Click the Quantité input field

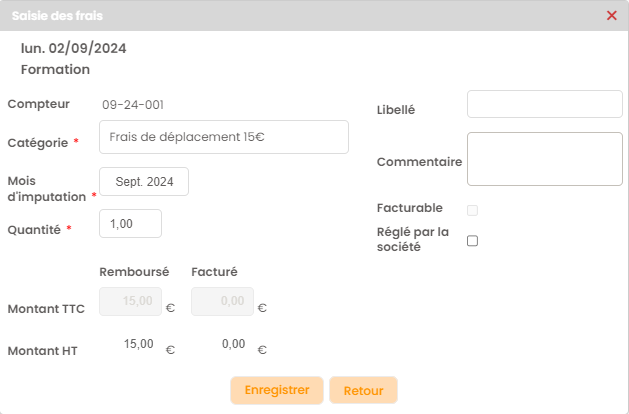[131, 224]
